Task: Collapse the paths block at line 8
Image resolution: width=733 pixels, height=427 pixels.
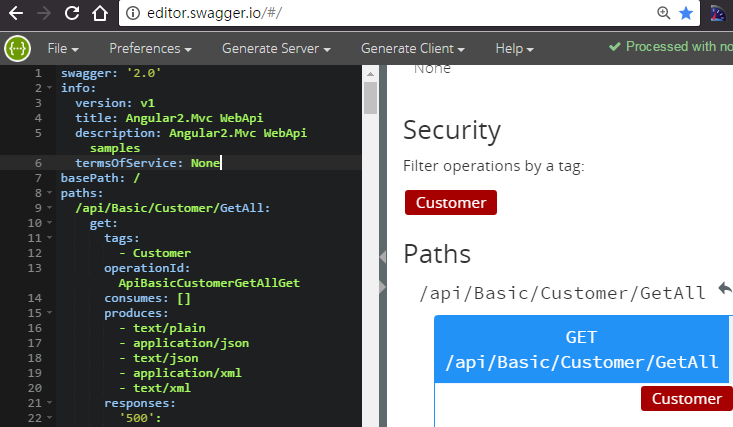Action: click(49, 193)
